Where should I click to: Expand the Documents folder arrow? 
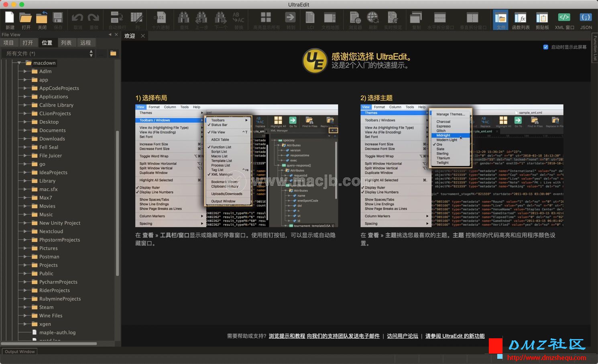pyautogui.click(x=25, y=130)
